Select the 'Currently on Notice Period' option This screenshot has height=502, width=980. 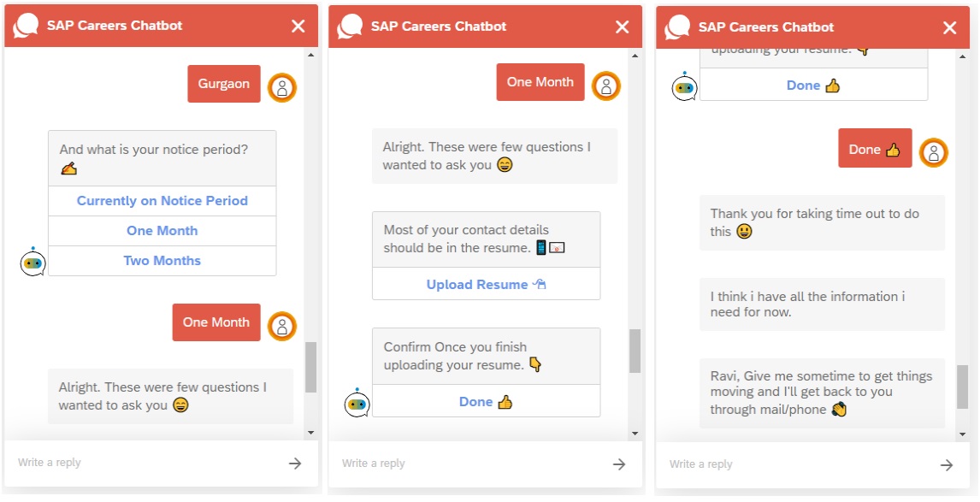(162, 201)
